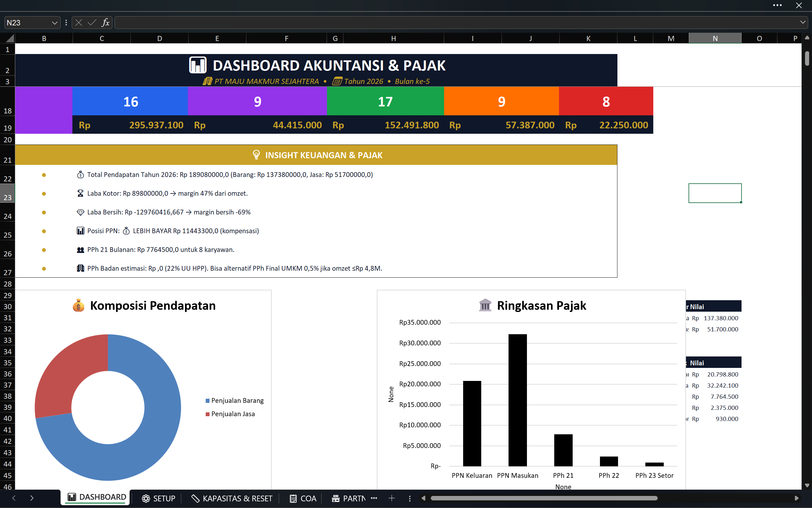Click the formula bar Enter checkmark icon
Viewport: 812px width, 508px height.
92,23
